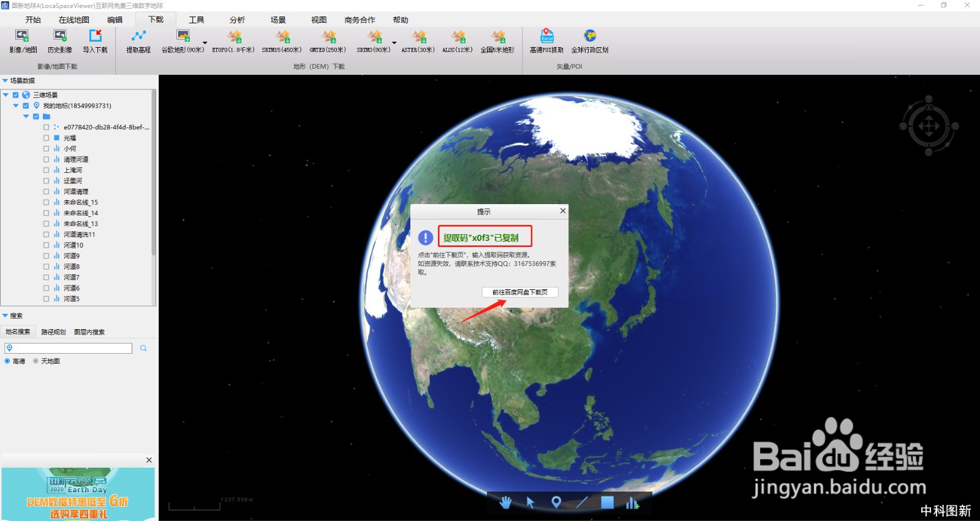Select the 高德 radio button
This screenshot has width=980, height=521.
[7, 361]
